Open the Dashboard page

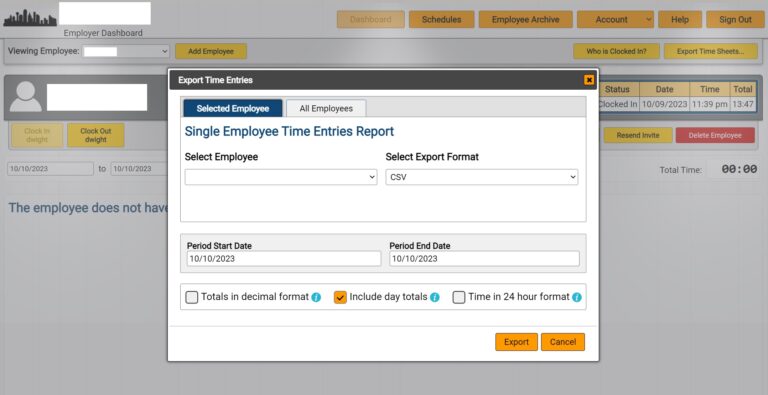point(371,20)
